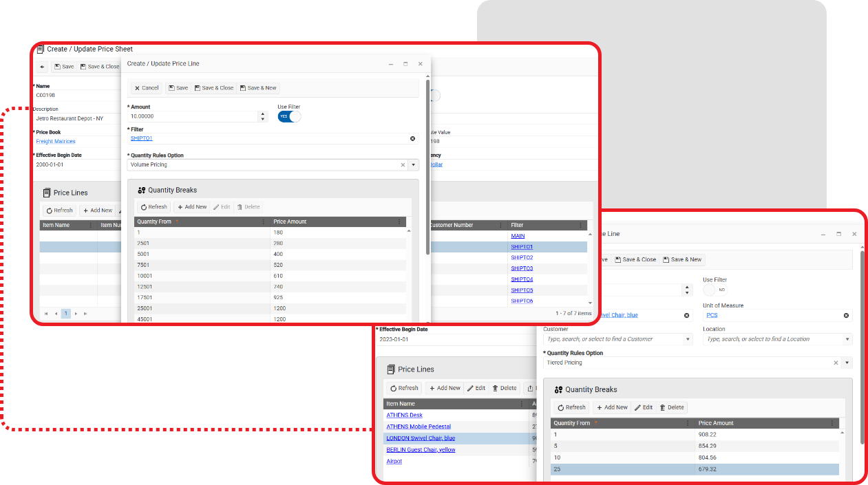Add new quantity break in Tiered Pricing dialog
The image size is (868, 485).
coord(611,407)
